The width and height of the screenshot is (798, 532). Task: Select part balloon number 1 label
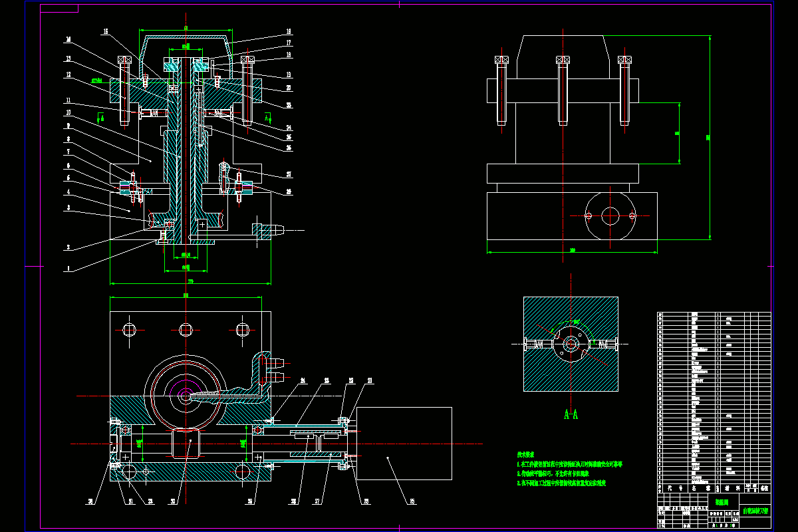click(68, 269)
